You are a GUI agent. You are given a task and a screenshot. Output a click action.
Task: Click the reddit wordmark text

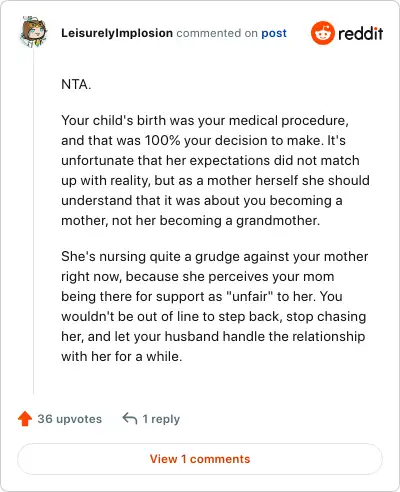[x=361, y=33]
